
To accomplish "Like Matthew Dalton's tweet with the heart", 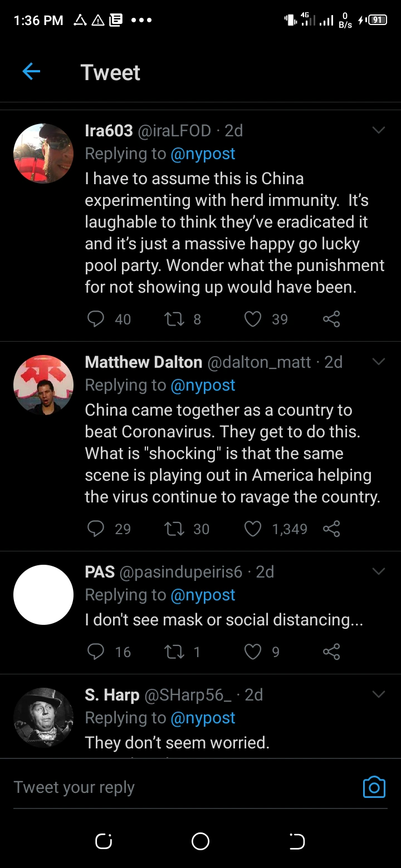I will pos(253,529).
